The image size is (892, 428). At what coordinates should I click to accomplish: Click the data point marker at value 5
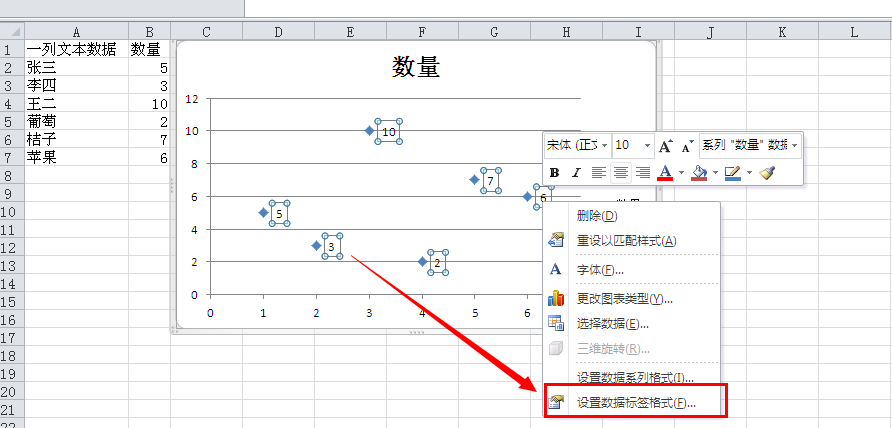point(263,213)
